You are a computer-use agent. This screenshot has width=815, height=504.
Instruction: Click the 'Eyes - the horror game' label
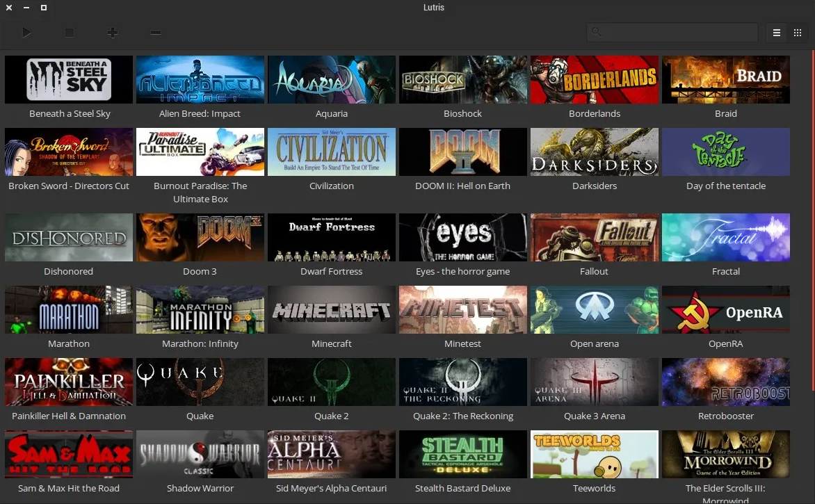(x=462, y=271)
